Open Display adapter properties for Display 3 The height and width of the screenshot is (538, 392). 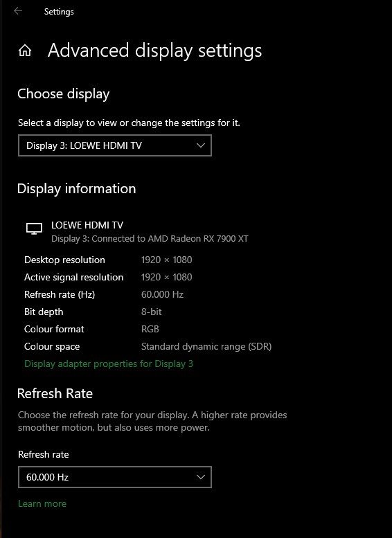coord(109,364)
